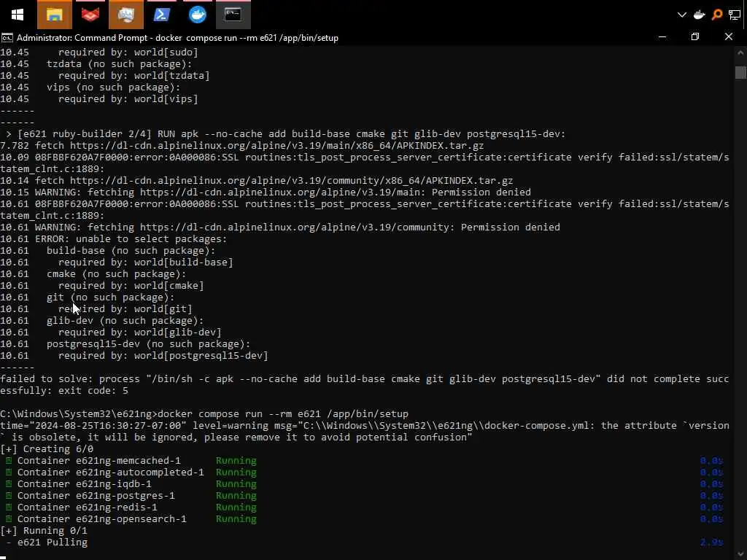Screen dimensions: 747x560
Task: Click 'exit code: 5' text
Action: [x=93, y=391]
